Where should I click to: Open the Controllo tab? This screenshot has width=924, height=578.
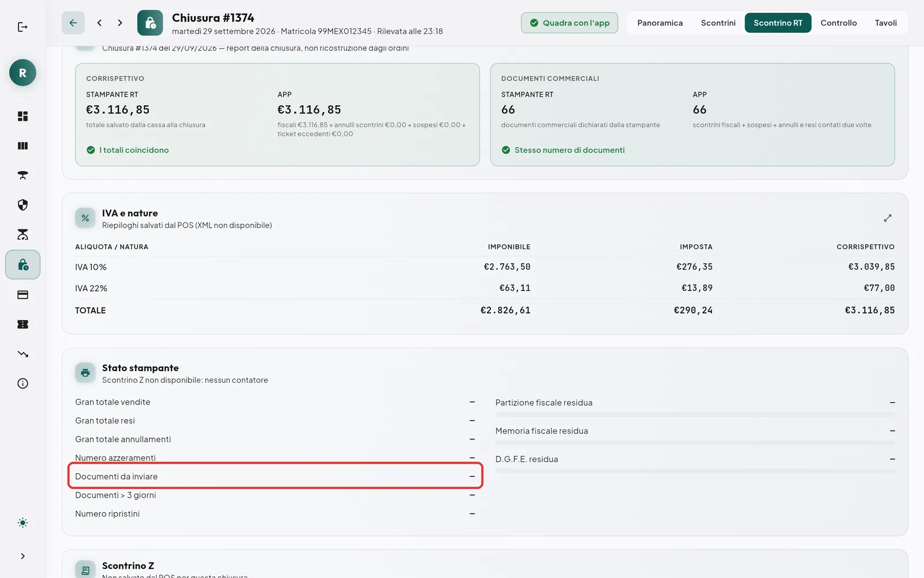click(x=839, y=23)
